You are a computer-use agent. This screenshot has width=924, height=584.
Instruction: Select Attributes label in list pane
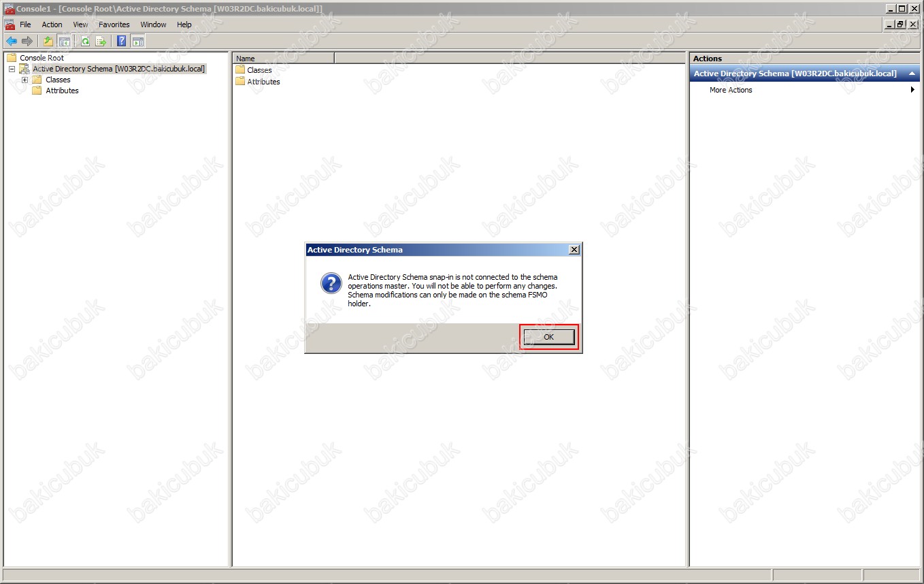coord(263,82)
